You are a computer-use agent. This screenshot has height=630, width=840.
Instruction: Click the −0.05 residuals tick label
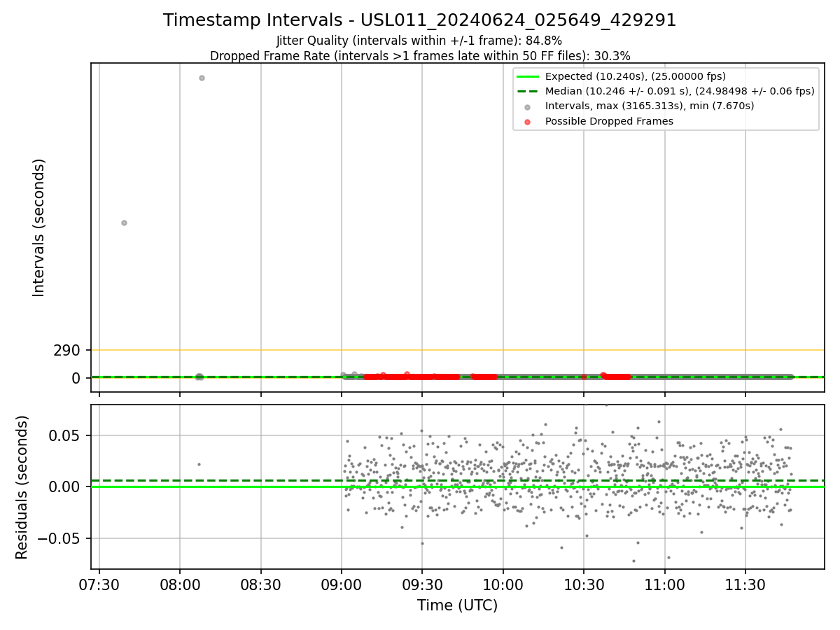(x=58, y=538)
